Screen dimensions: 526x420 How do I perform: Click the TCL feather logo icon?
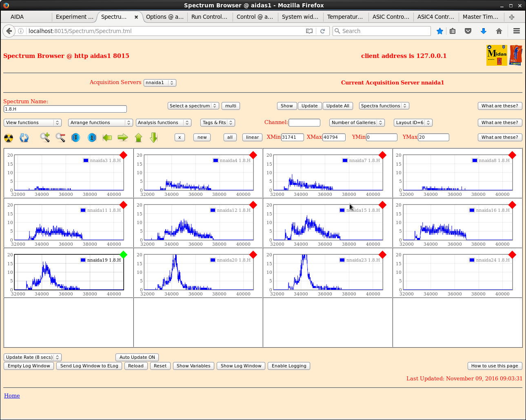[x=516, y=55]
